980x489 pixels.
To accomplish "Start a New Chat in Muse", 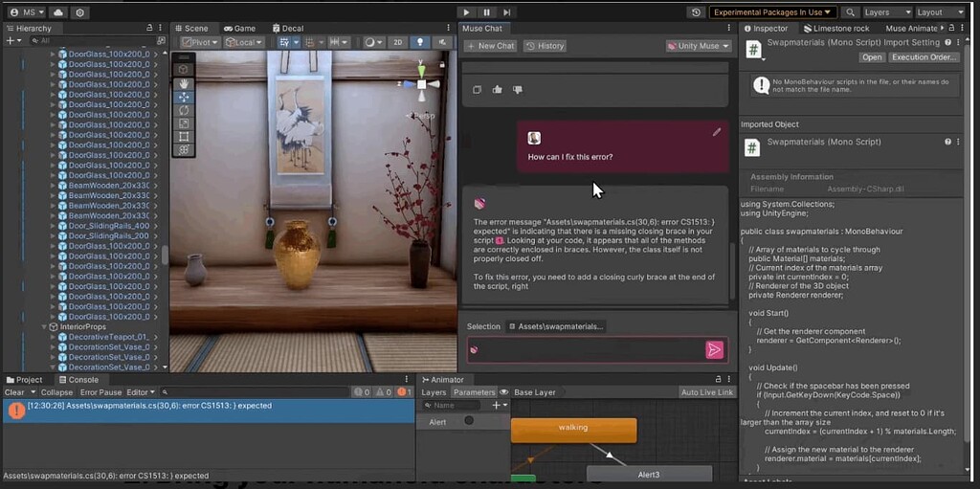I will 490,46.
